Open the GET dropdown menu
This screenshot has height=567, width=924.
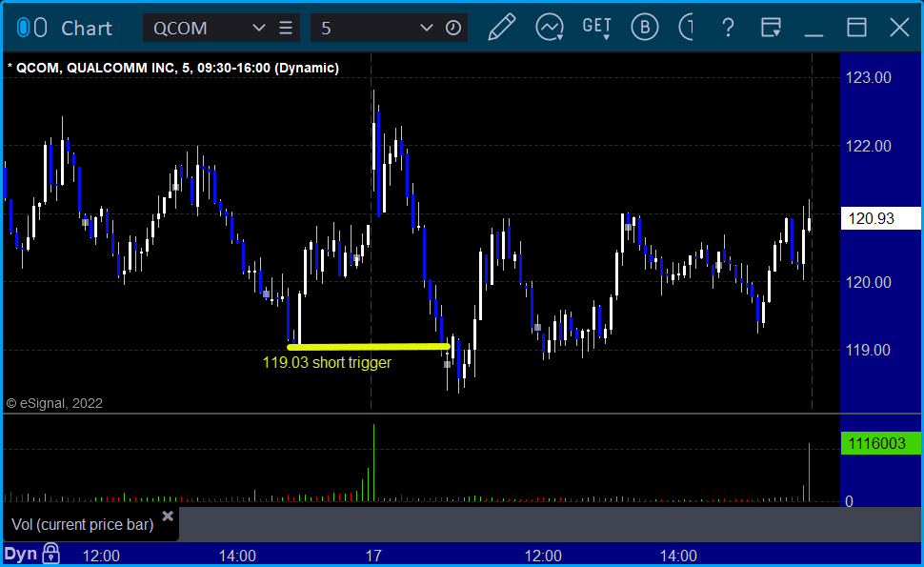(x=597, y=28)
